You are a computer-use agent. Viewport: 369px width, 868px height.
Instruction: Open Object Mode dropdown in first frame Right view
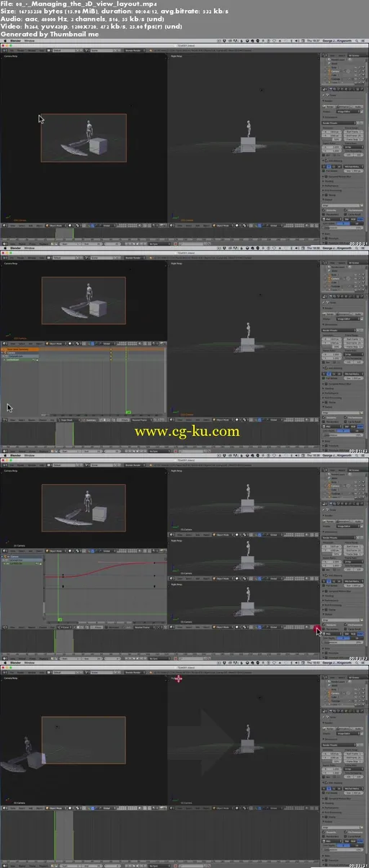click(225, 225)
